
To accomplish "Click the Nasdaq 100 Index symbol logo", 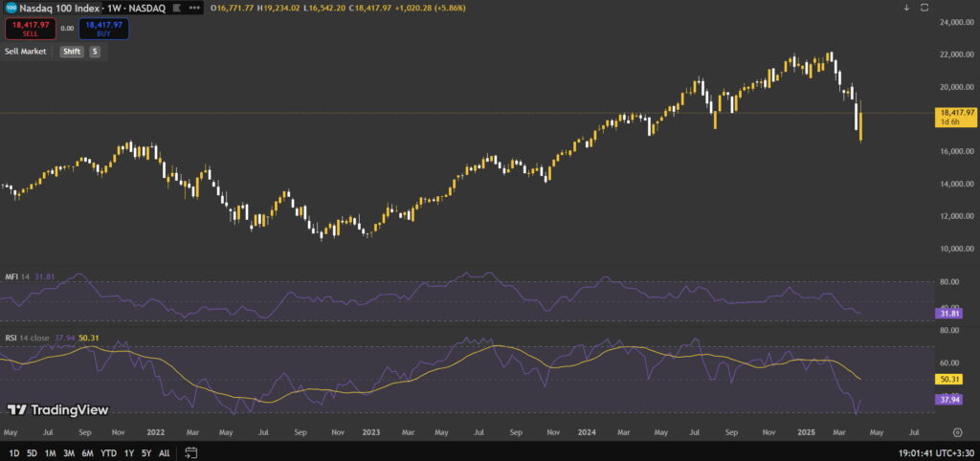I will pyautogui.click(x=11, y=8).
